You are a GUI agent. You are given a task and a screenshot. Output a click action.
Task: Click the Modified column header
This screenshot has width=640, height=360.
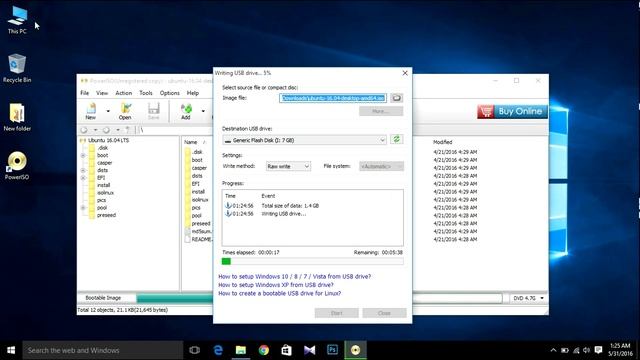pyautogui.click(x=442, y=142)
